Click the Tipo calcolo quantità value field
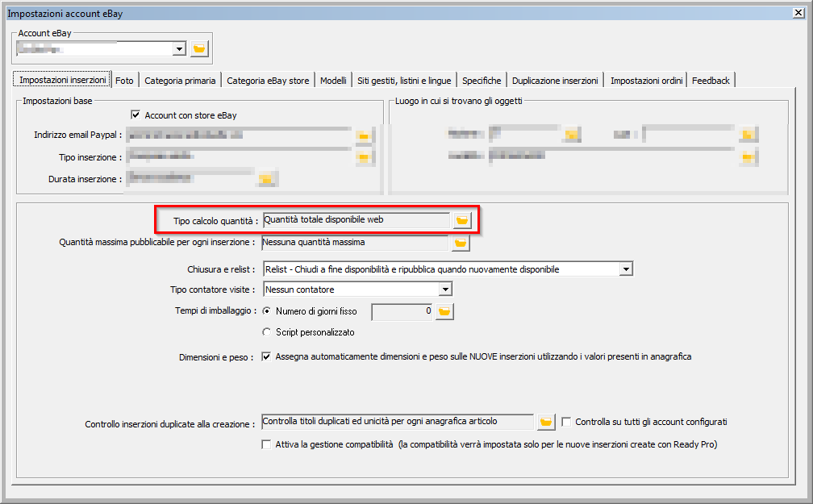Image resolution: width=813 pixels, height=504 pixels. pyautogui.click(x=356, y=220)
